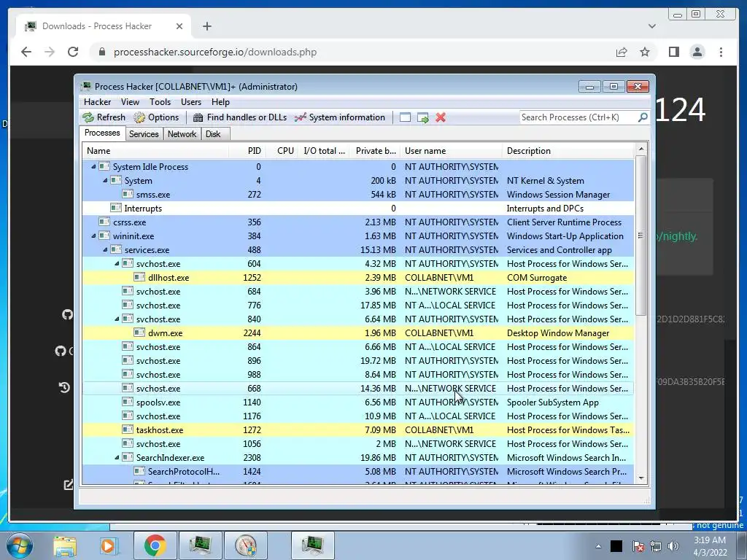Select svchost.exe with PID 896
This screenshot has width=747, height=560.
click(357, 360)
